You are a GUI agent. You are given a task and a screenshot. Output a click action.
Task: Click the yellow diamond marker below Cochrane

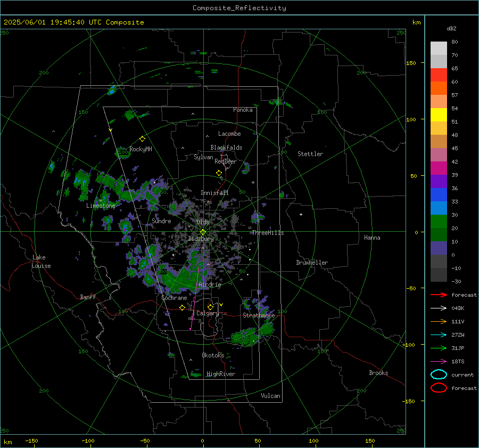pyautogui.click(x=183, y=308)
